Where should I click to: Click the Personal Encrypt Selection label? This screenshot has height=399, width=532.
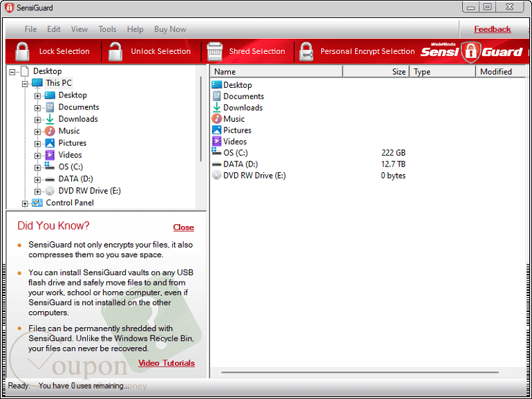[x=368, y=51]
